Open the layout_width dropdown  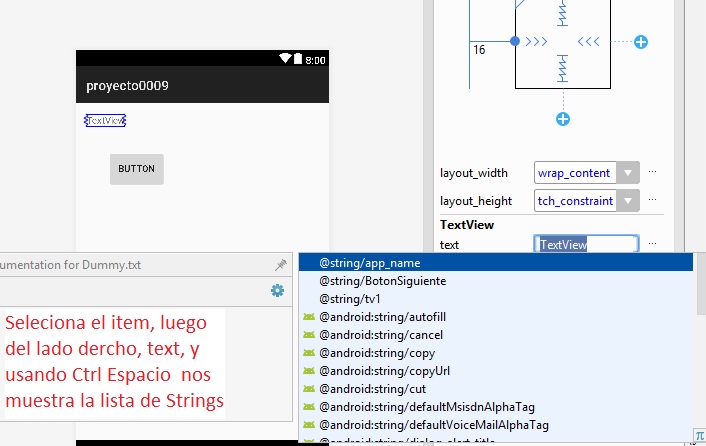[x=628, y=173]
